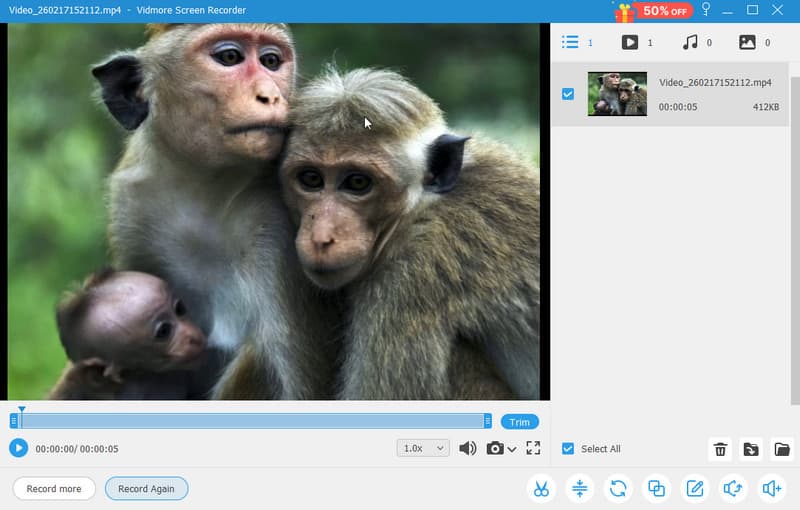
Task: Take a snapshot with camera icon
Action: [x=494, y=448]
